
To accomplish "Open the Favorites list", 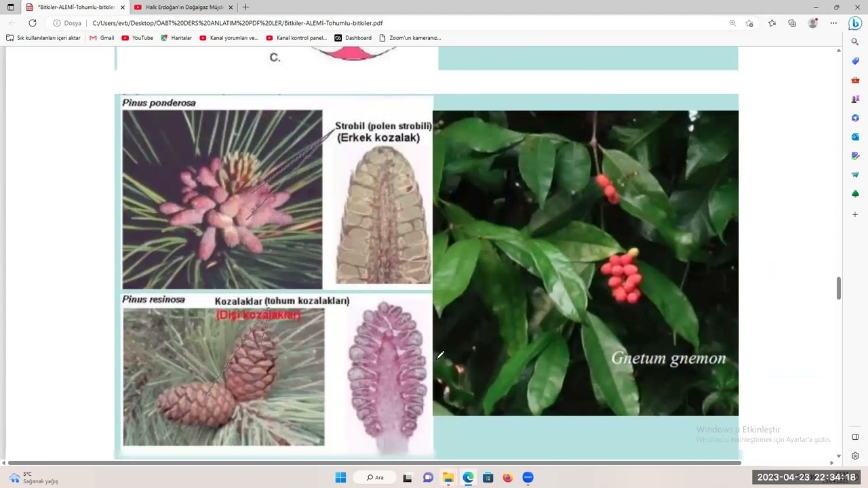I will (x=772, y=23).
